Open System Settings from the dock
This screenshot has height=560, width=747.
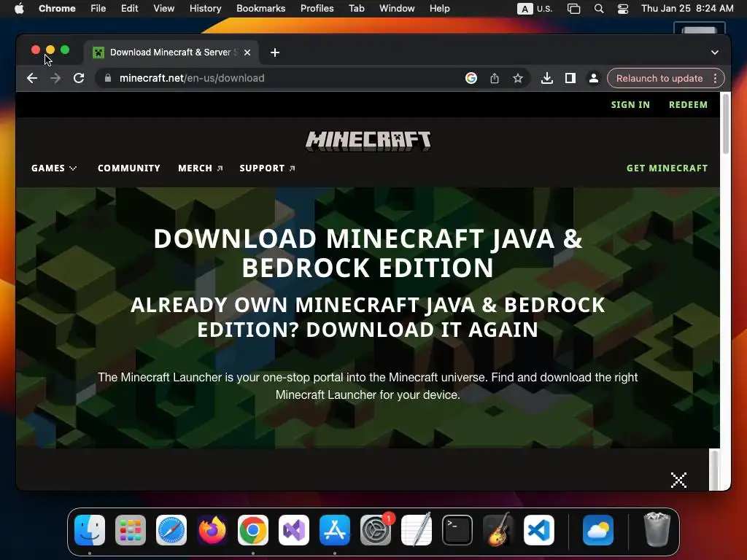pos(376,530)
